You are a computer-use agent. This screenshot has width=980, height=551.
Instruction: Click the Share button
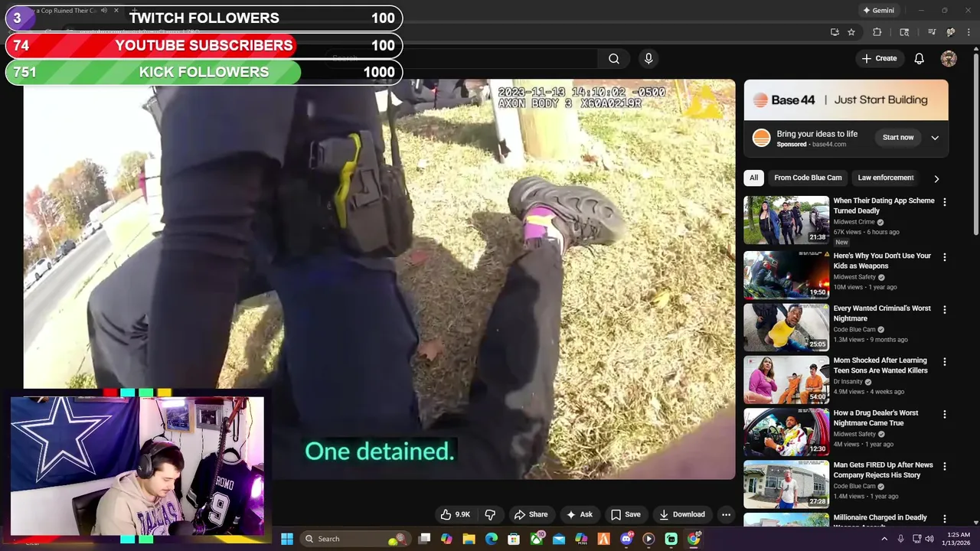tap(531, 514)
